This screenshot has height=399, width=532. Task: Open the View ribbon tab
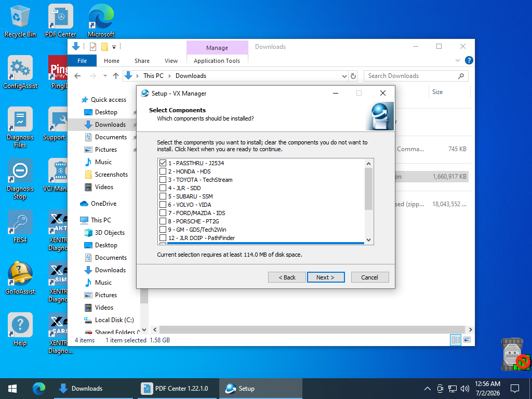coord(171,61)
